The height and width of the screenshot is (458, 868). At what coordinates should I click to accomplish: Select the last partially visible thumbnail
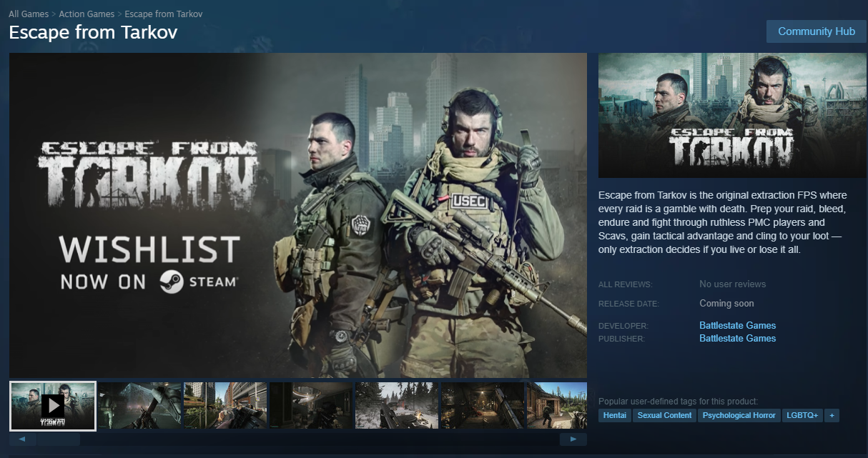(557, 406)
